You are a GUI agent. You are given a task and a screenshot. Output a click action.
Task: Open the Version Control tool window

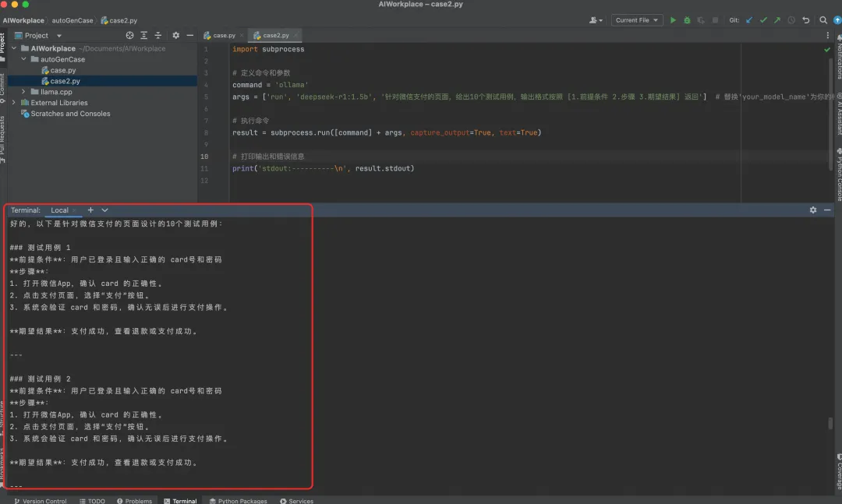(40, 501)
